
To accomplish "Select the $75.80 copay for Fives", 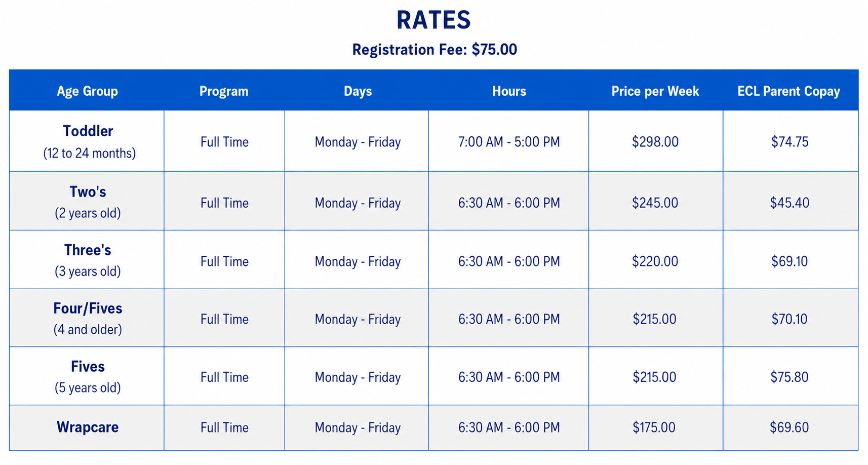I will 790,377.
